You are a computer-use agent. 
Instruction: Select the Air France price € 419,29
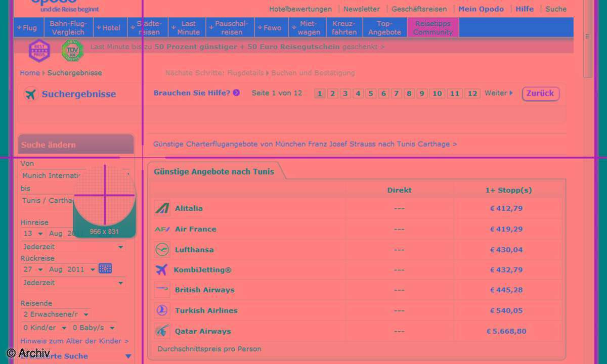(x=506, y=229)
